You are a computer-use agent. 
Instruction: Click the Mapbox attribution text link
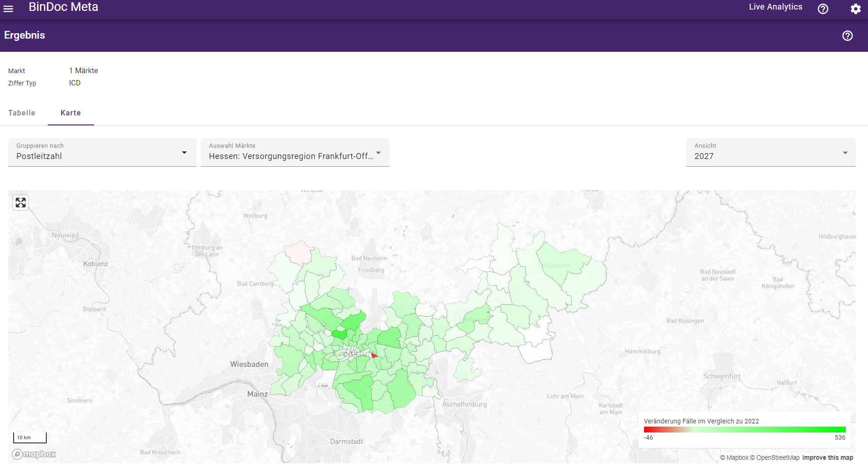point(734,457)
